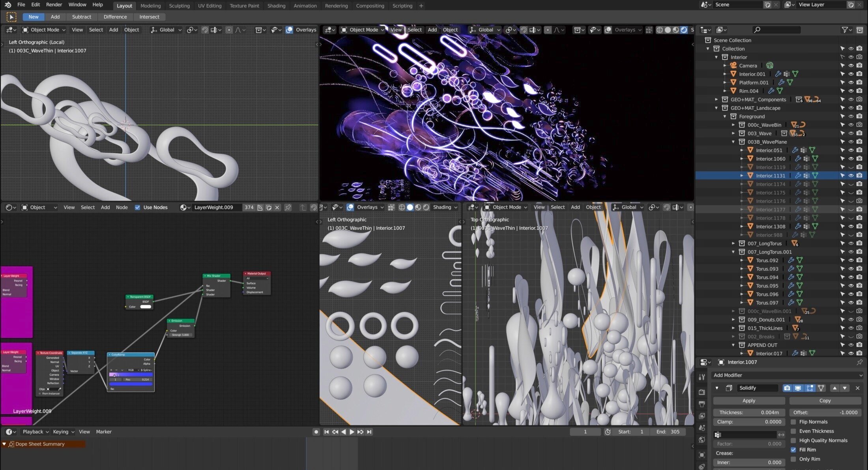Collapse the 007_LongTorus.001 collection
The height and width of the screenshot is (470, 868).
(733, 252)
